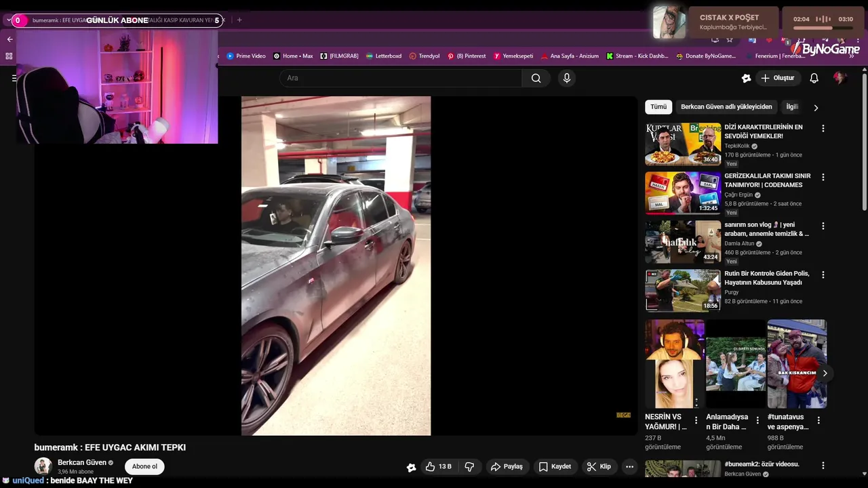This screenshot has width=868, height=488.
Task: Select the Tümü filter chip
Action: (x=658, y=107)
